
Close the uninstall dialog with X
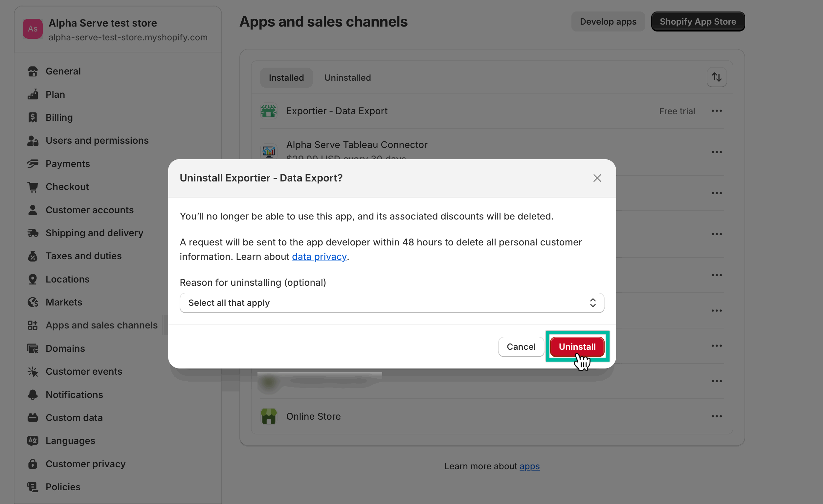pyautogui.click(x=597, y=178)
